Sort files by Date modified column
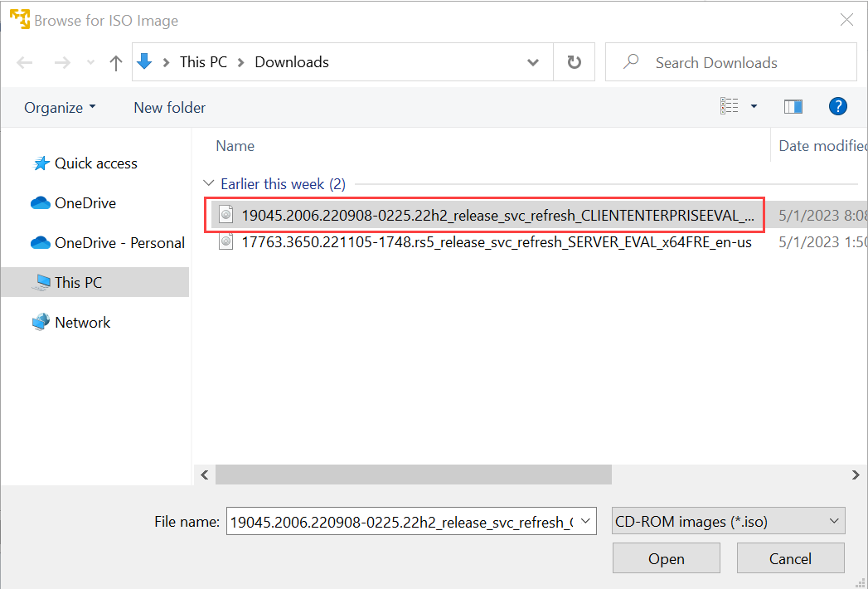868x589 pixels. click(x=822, y=146)
